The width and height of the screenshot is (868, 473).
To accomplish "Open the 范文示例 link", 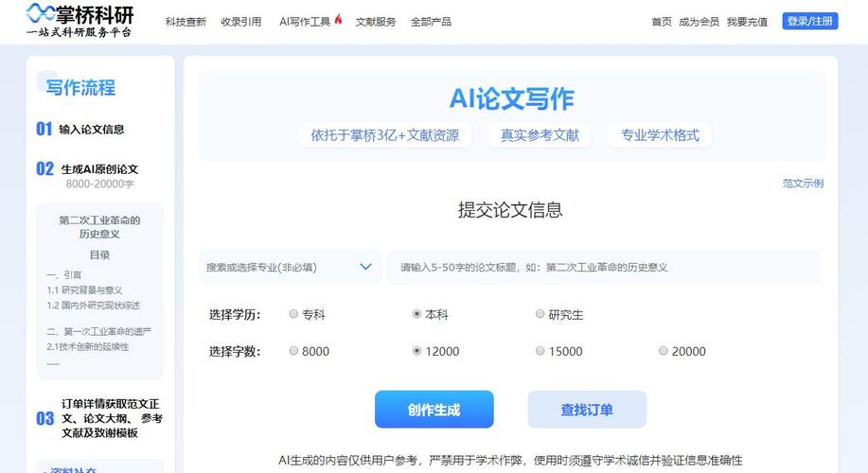I will pos(803,184).
